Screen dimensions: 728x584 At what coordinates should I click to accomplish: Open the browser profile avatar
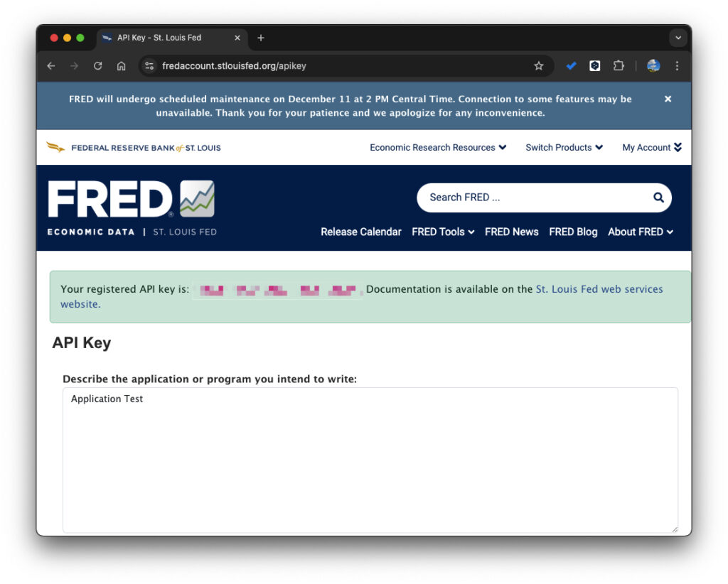pos(654,66)
